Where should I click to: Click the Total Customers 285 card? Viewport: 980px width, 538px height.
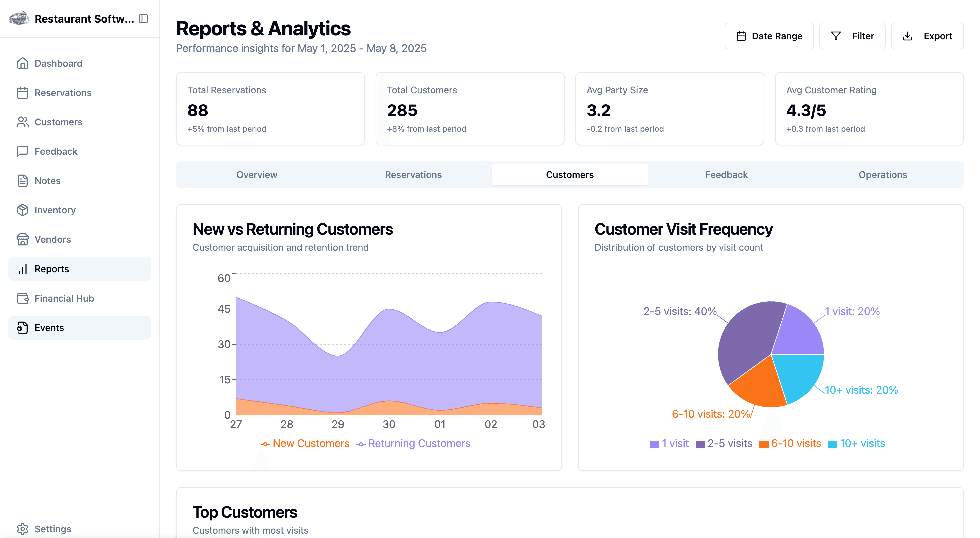point(470,109)
